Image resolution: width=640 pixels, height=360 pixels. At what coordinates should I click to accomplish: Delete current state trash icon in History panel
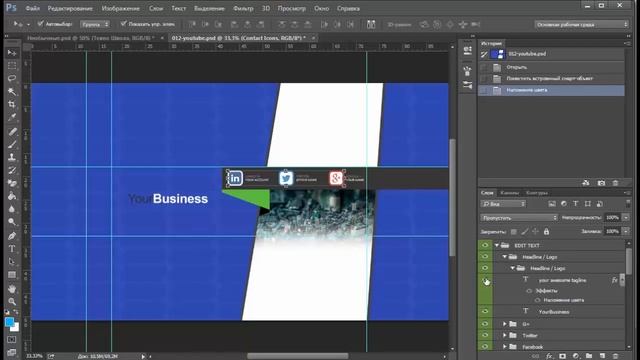[x=615, y=183]
